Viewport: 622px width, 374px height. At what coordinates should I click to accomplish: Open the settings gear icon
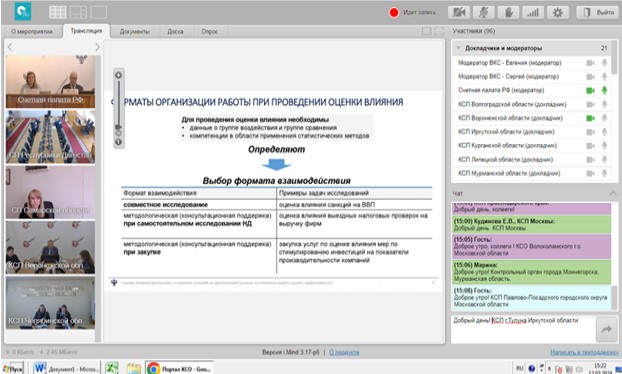coord(558,13)
